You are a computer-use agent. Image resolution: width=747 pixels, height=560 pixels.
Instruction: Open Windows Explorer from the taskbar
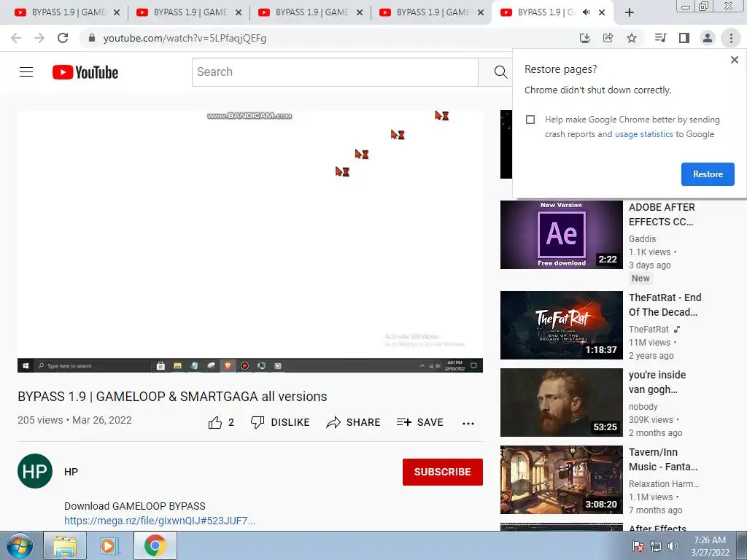(x=65, y=545)
